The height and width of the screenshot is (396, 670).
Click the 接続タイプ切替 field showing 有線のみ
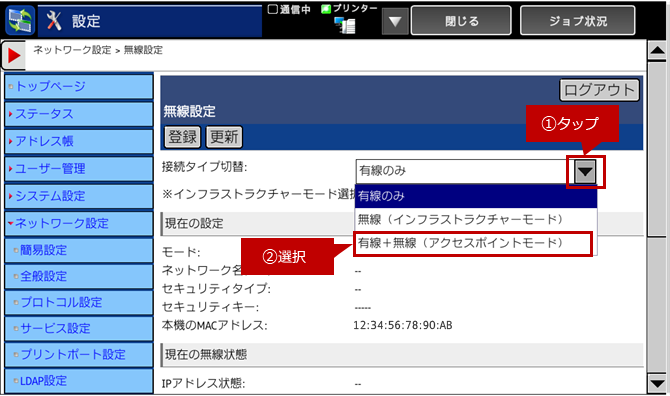[x=465, y=171]
